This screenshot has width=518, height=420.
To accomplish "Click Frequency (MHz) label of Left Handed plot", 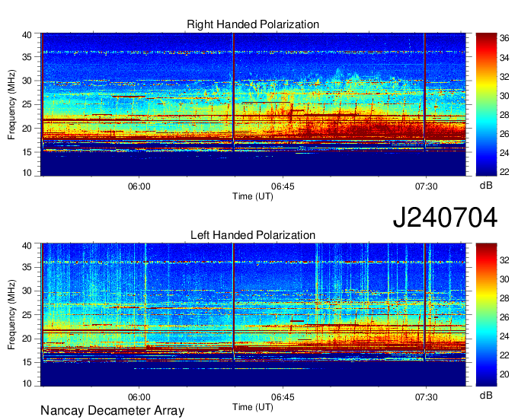I will click(11, 315).
